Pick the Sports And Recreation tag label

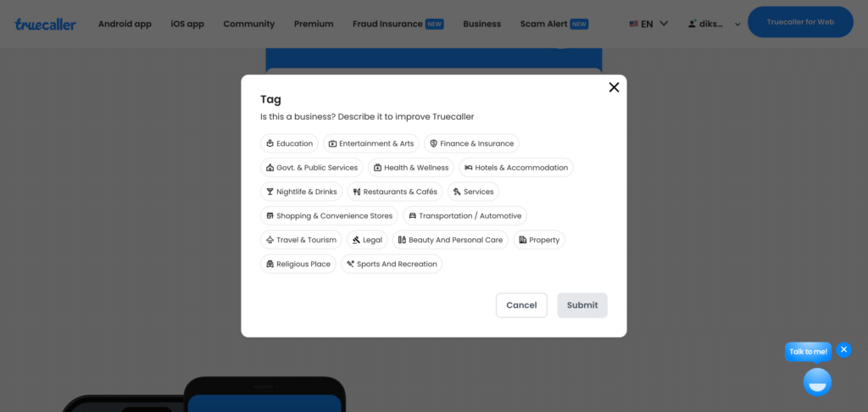pos(397,264)
